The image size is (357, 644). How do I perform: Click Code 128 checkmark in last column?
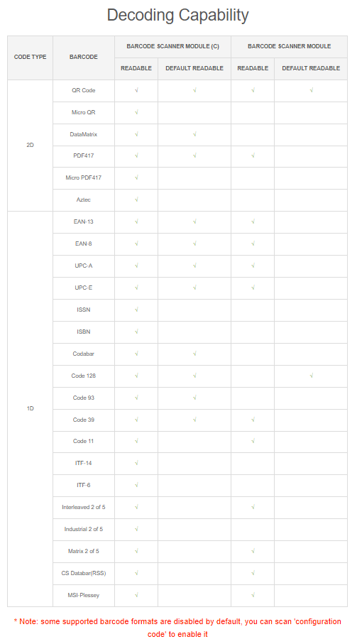[x=312, y=376]
